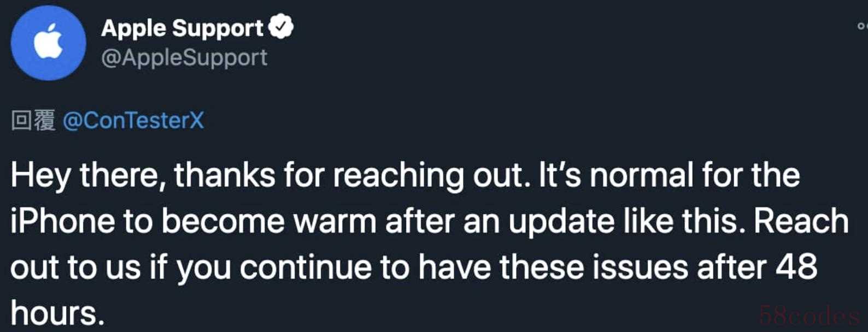
Task: Open the @ConTesterX mention link
Action: coord(133,120)
